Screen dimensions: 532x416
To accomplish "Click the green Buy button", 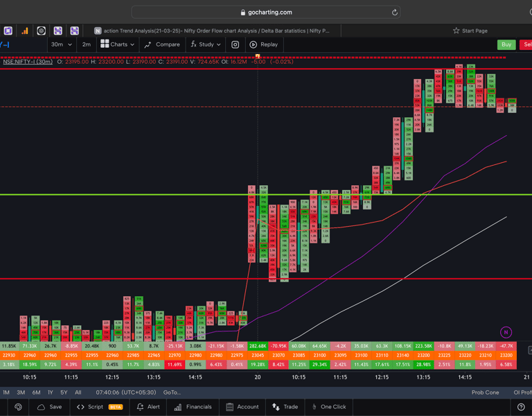I will click(506, 44).
